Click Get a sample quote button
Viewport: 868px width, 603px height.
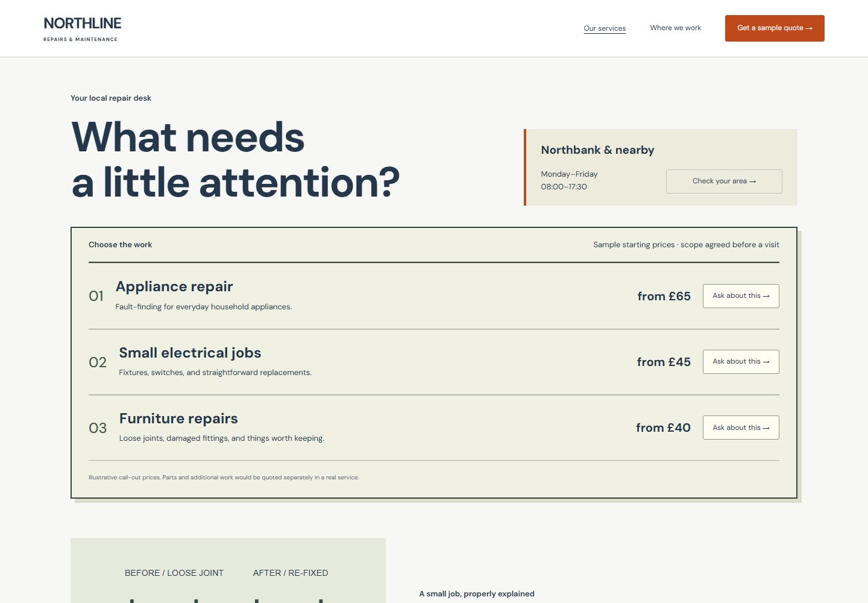[x=775, y=28]
